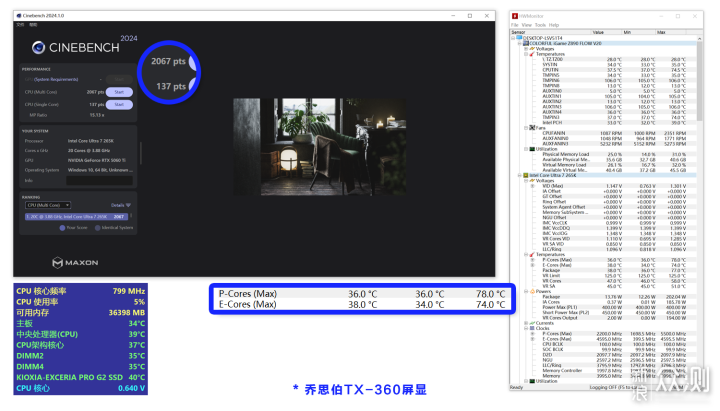Click the Cinebench title bar app icon
720x411 pixels.
pyautogui.click(x=19, y=16)
